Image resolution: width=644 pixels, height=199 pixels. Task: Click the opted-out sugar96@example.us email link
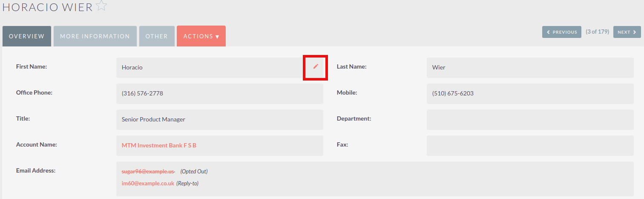coord(148,171)
